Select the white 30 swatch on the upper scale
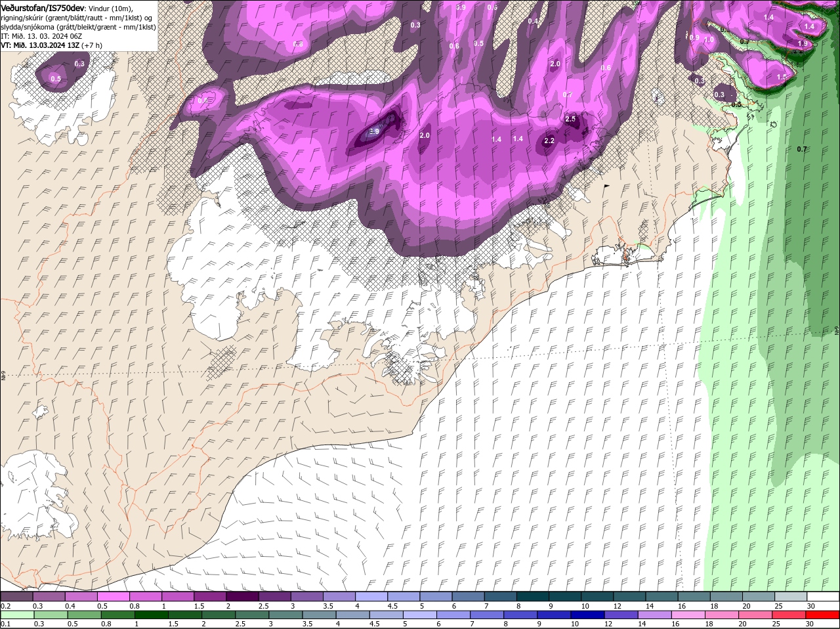Viewport: 840px width, 629px height. (823, 596)
